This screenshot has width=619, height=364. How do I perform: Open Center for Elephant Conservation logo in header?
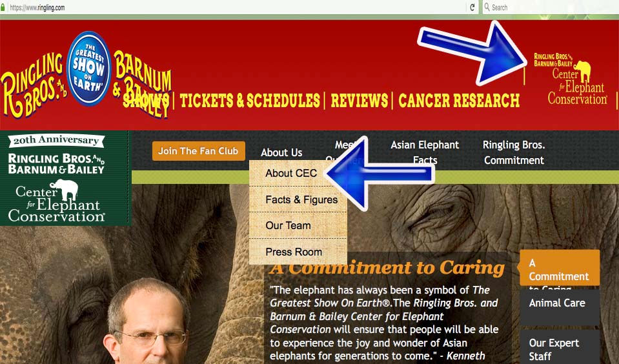tap(571, 79)
